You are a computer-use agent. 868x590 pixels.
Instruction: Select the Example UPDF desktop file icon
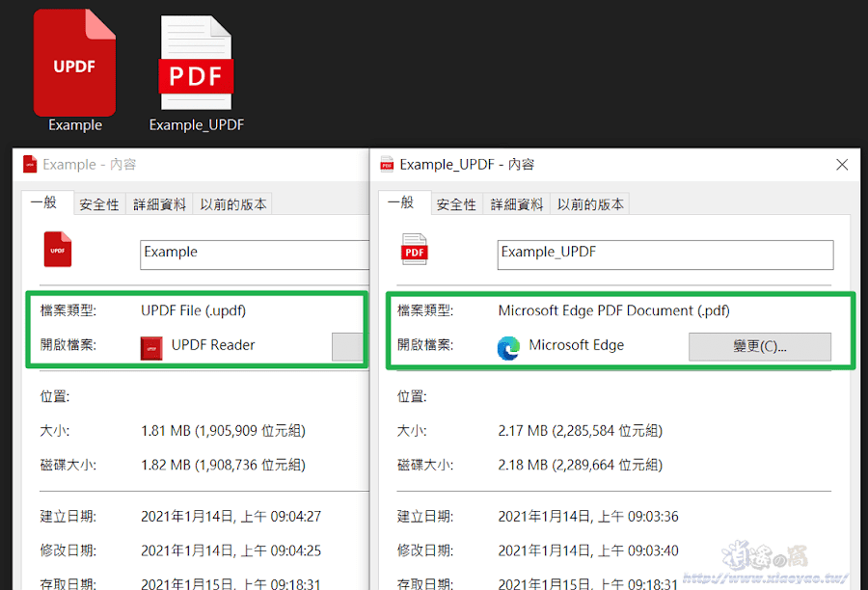(74, 63)
